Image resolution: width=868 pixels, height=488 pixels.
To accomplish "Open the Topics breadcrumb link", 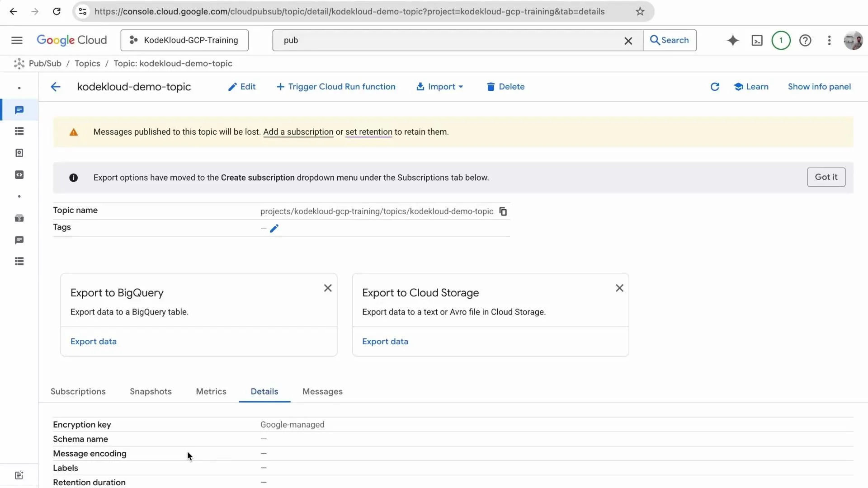I will coord(87,64).
